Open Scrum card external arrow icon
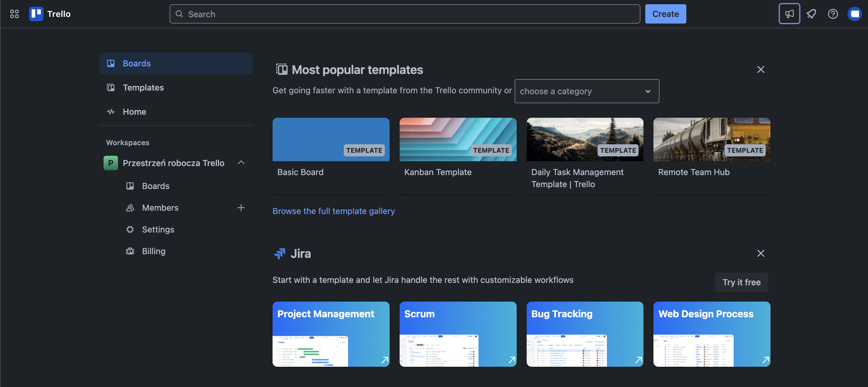This screenshot has width=868, height=387. [512, 360]
